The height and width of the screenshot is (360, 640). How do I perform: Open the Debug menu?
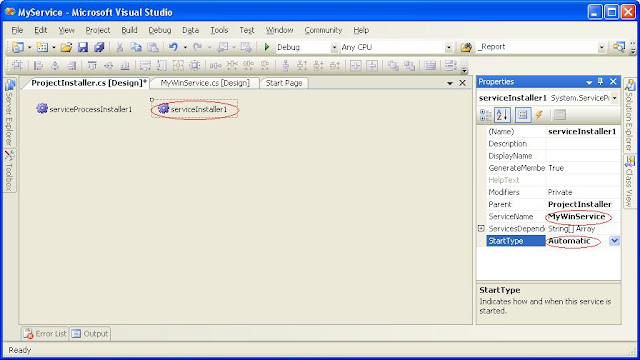click(x=160, y=30)
